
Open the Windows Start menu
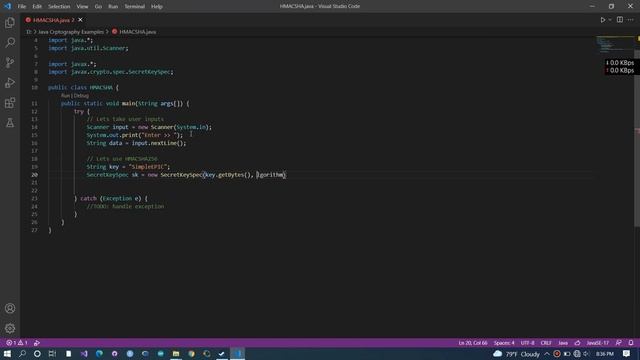(7, 353)
